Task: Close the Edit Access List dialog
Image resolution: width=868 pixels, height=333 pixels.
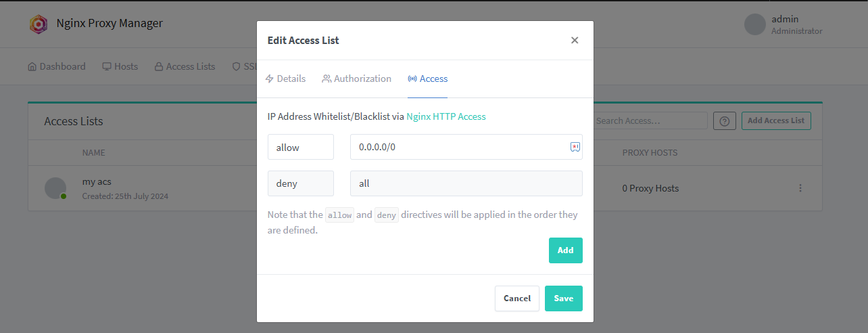Action: coord(575,41)
